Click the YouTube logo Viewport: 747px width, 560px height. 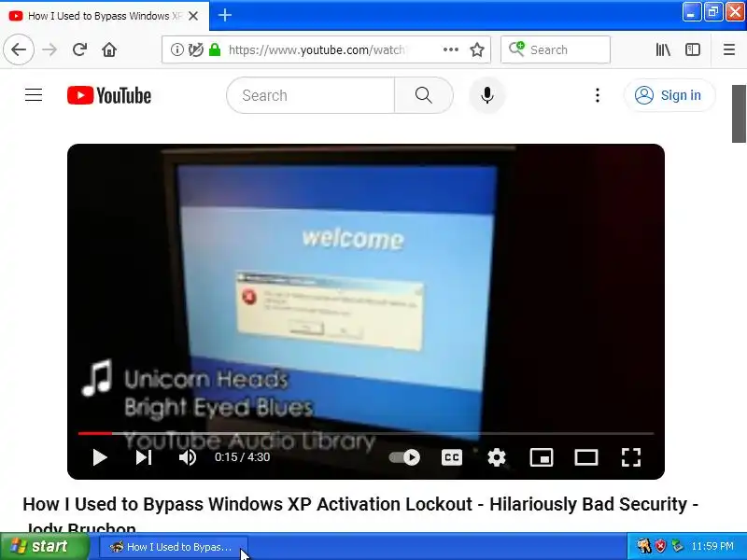point(109,95)
